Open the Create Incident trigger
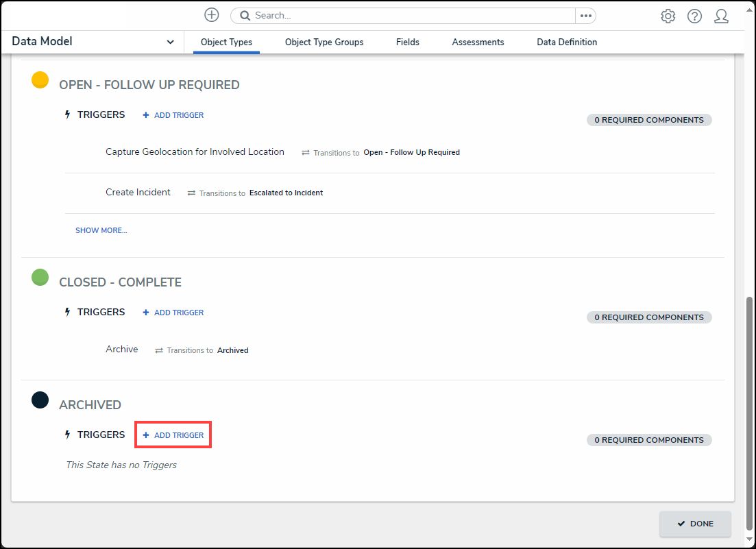Screen dimensions: 756x549 click(138, 193)
